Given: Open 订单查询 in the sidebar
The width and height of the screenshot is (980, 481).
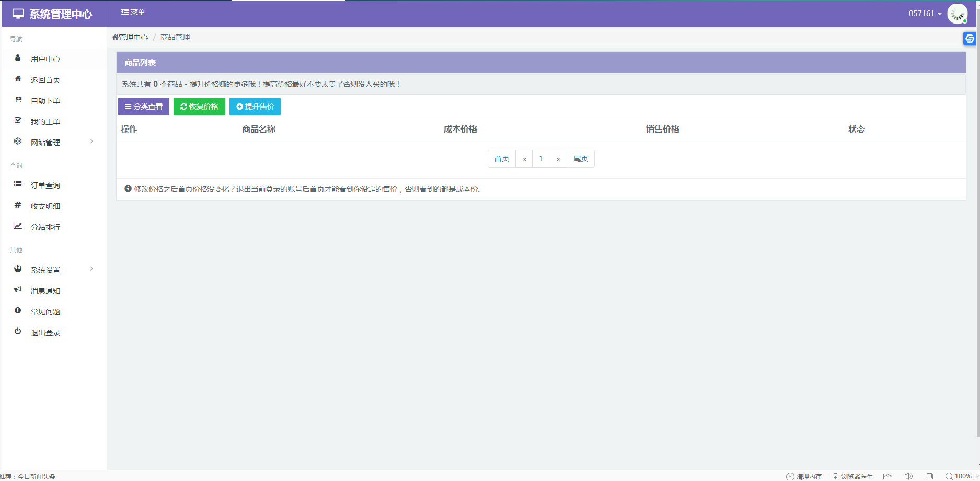Looking at the screenshot, I should [45, 185].
